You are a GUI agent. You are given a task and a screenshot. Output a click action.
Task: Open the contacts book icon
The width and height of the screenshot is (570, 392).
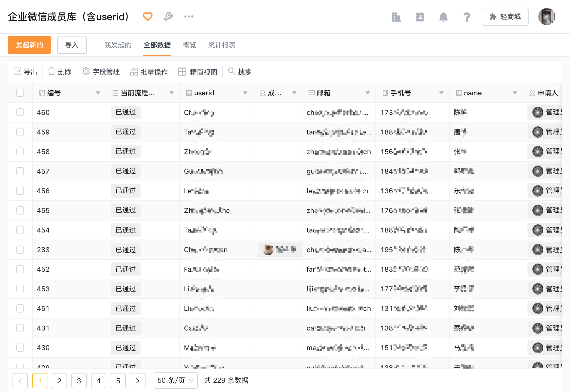click(420, 17)
